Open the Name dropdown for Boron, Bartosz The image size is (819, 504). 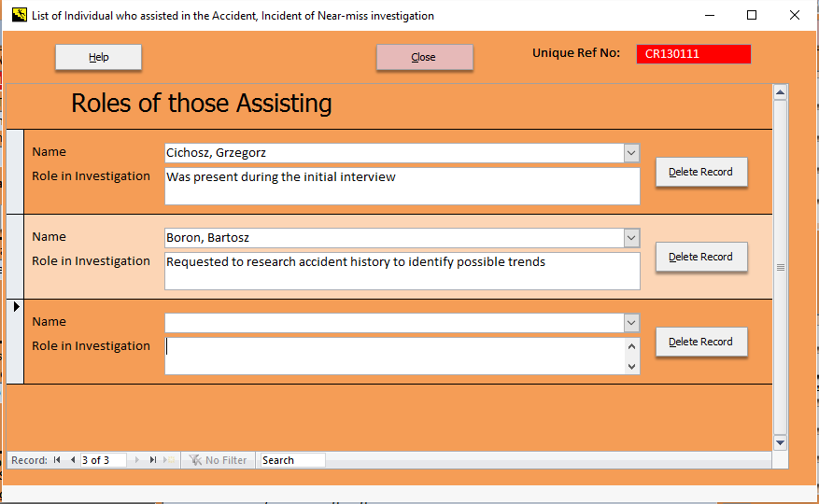pyautogui.click(x=631, y=238)
